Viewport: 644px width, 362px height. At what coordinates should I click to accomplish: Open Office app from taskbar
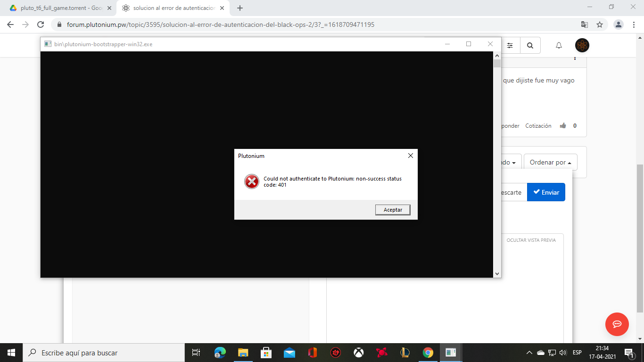click(312, 353)
